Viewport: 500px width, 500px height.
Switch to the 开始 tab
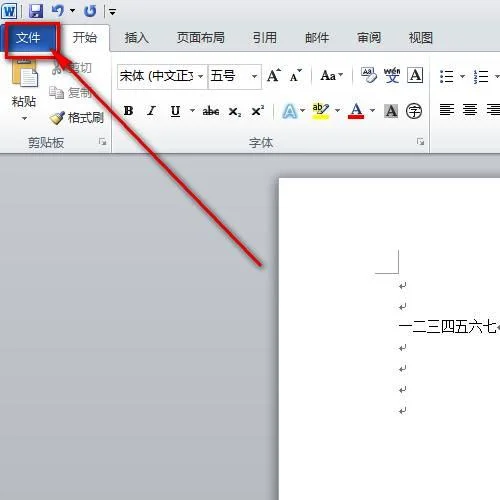click(x=85, y=38)
